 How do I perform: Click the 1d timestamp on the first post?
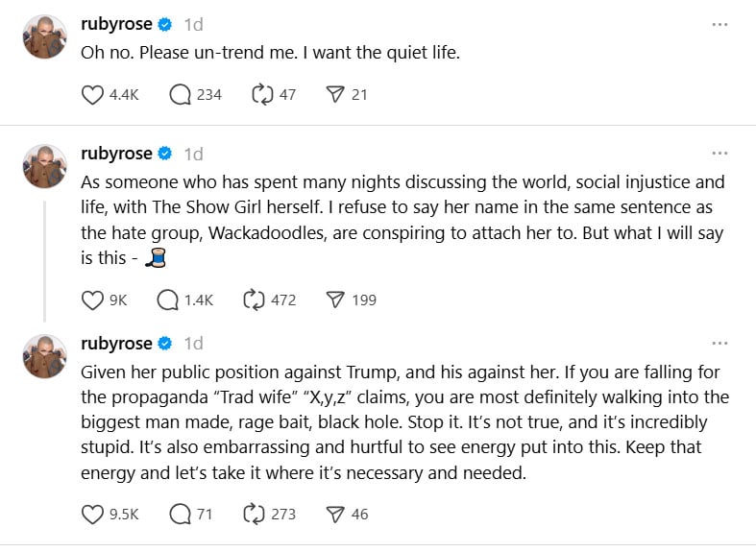[193, 24]
